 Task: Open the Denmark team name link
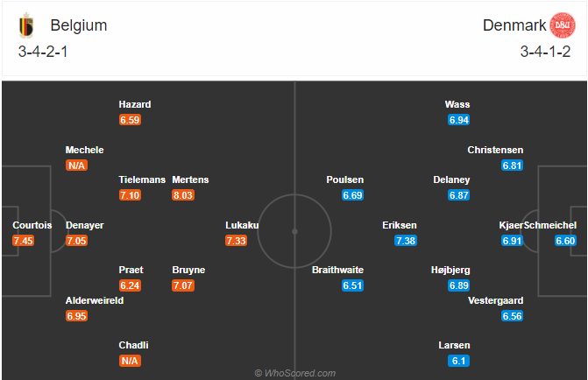click(x=514, y=25)
